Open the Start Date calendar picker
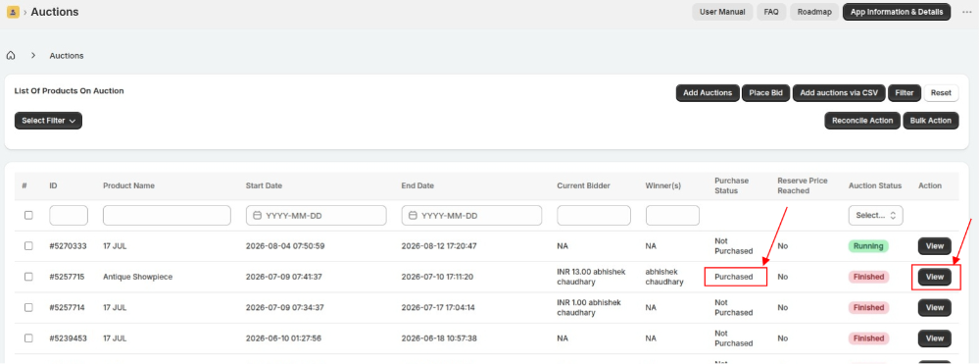This screenshot has height=364, width=980. click(x=257, y=216)
